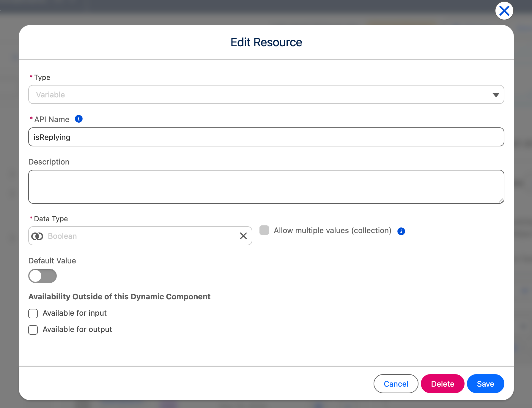Click into the API Name field containing isReplying

[266, 137]
